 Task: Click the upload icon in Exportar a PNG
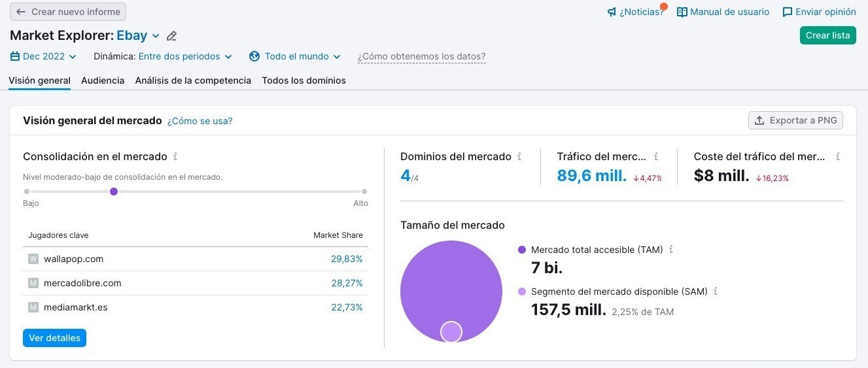point(759,120)
